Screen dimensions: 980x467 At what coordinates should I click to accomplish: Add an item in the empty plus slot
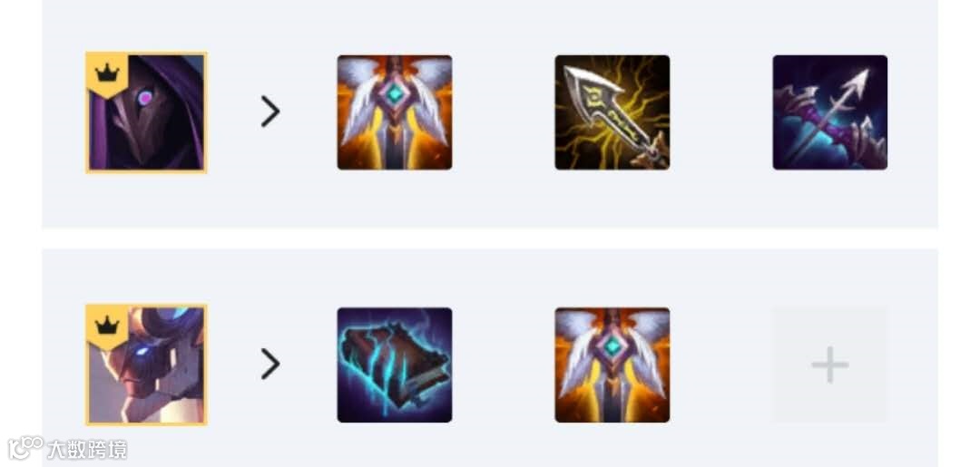[829, 365]
